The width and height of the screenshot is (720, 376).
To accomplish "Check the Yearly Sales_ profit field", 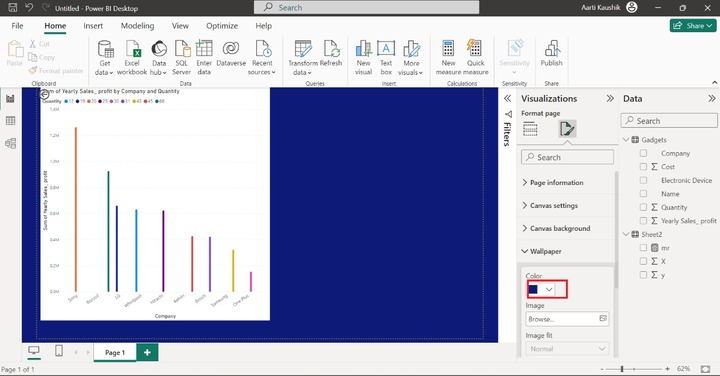I will [x=643, y=221].
